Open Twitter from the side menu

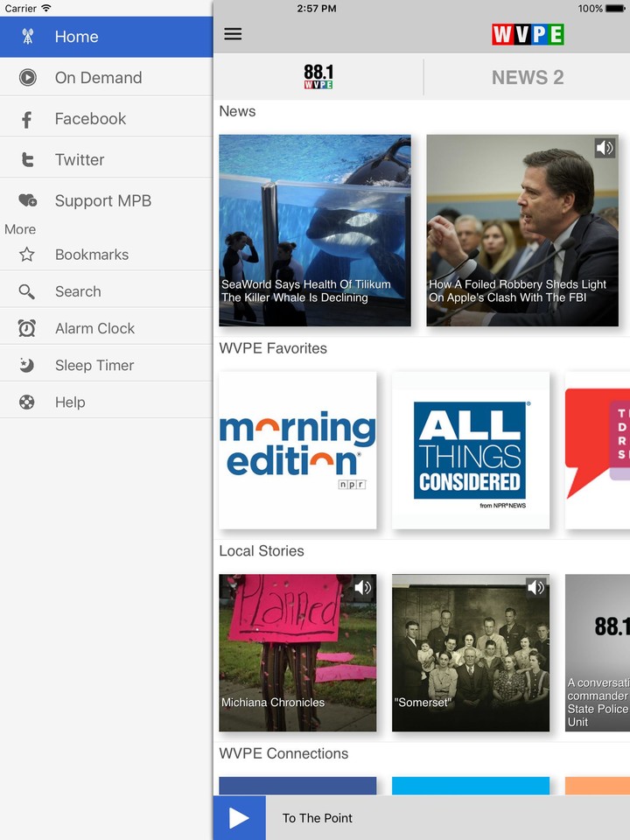coord(106,159)
